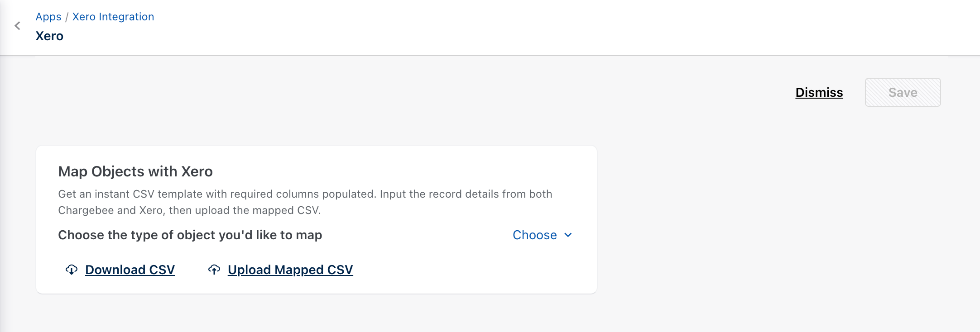Viewport: 980px width, 332px height.
Task: Click the Map Objects with Xero heading
Action: (135, 171)
